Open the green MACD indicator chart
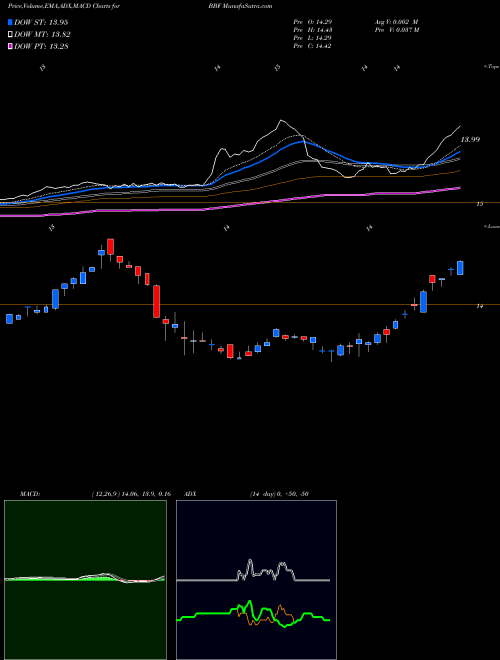The width and height of the screenshot is (500, 660). click(85, 580)
